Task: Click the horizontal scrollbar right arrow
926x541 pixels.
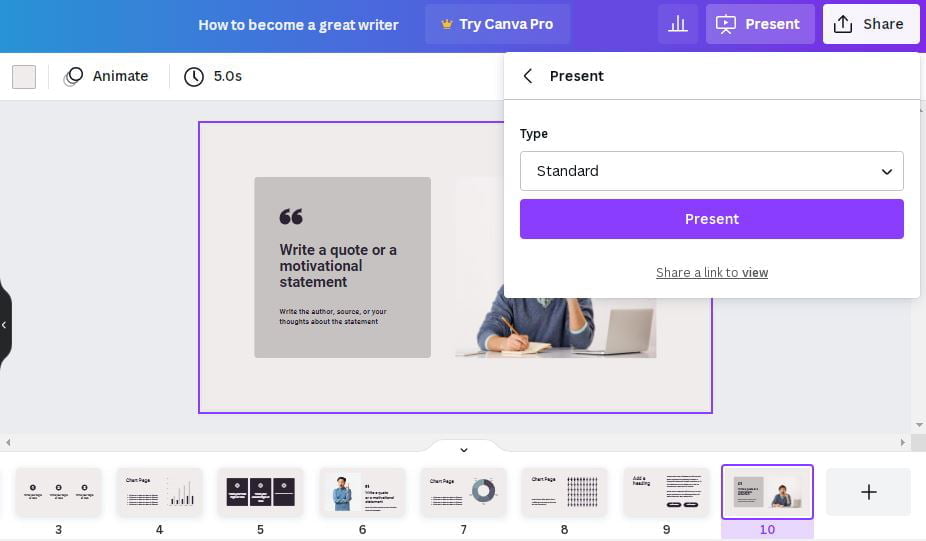Action: point(902,442)
